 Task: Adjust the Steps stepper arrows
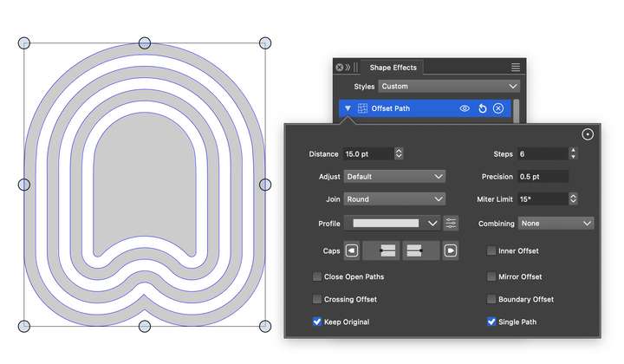pyautogui.click(x=573, y=153)
